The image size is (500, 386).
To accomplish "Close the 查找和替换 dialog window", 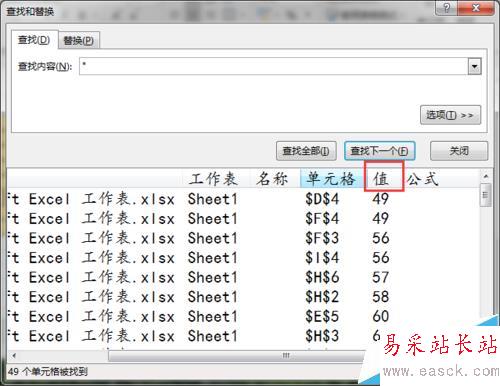I will [476, 7].
